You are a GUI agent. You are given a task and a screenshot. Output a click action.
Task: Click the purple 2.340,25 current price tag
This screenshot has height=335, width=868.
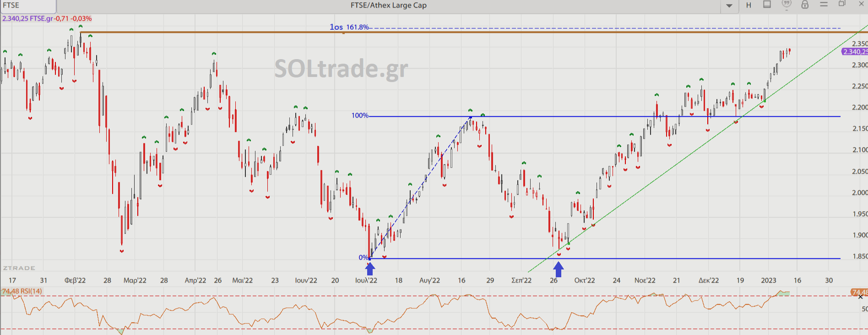(855, 52)
